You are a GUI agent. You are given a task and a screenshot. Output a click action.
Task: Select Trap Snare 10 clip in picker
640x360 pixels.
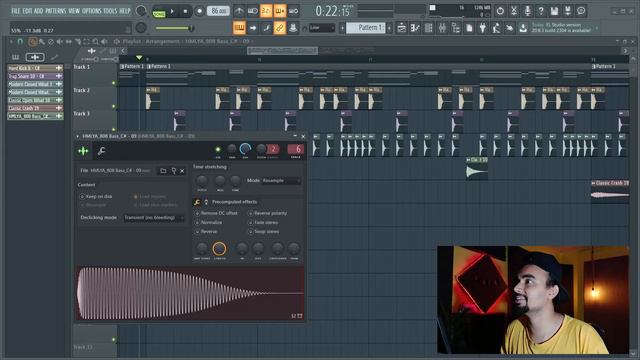point(35,76)
